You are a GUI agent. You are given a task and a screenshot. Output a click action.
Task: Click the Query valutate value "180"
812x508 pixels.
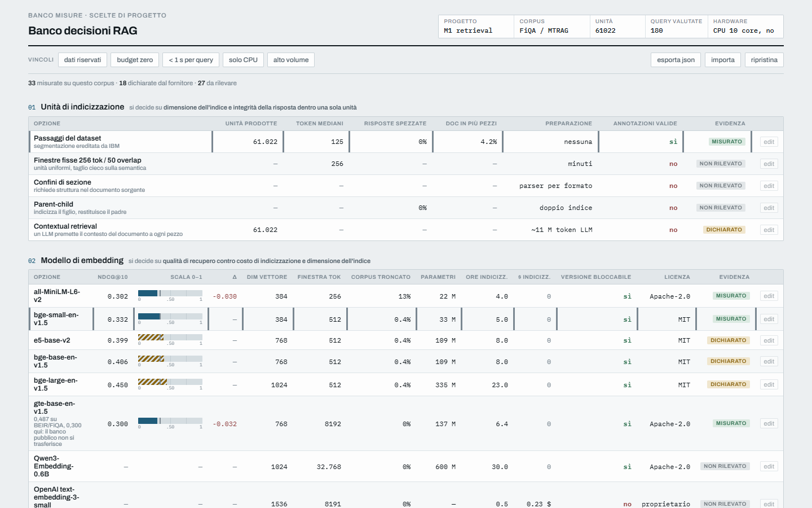(x=657, y=30)
